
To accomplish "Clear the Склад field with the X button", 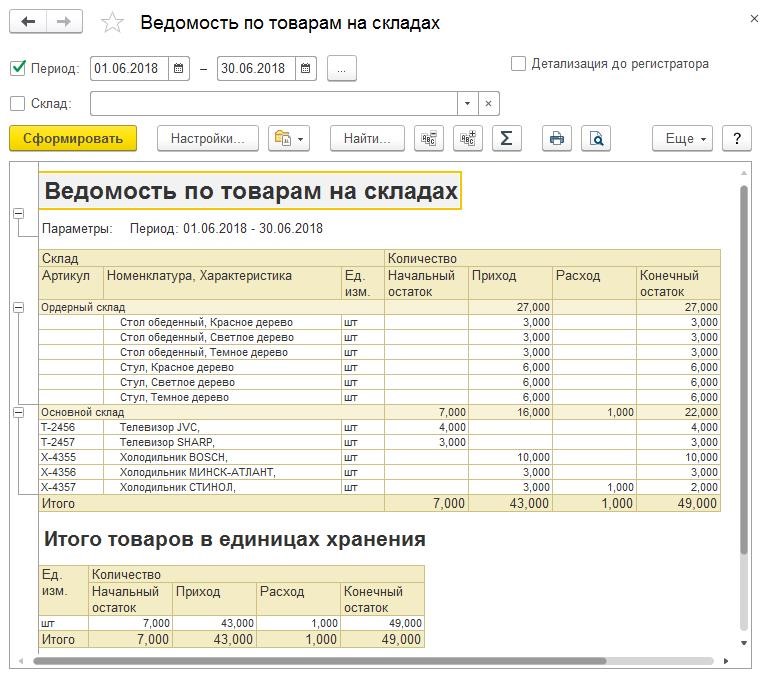I will (488, 103).
